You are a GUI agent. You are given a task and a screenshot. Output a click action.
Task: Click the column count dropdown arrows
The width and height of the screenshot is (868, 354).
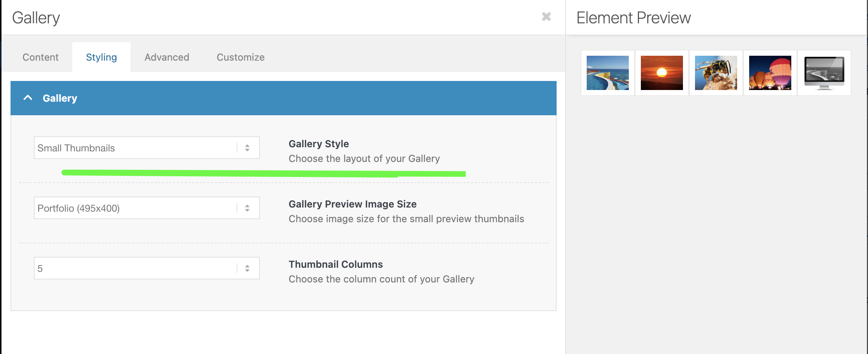pos(247,268)
